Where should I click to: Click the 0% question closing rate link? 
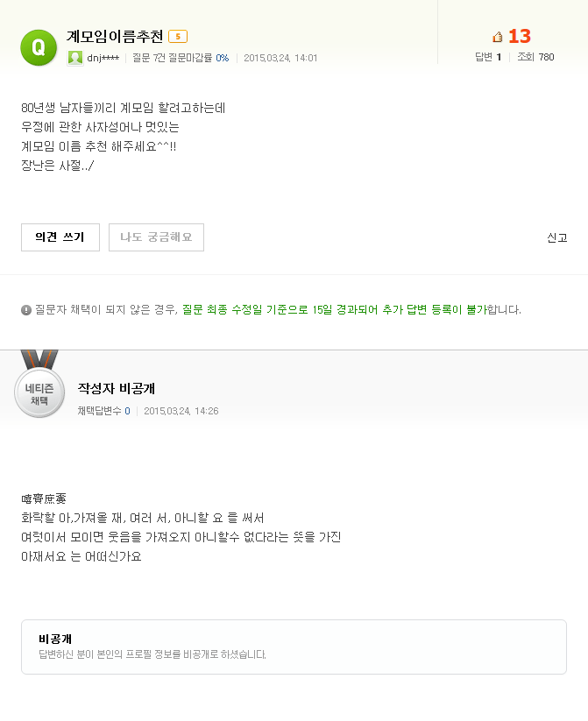223,58
